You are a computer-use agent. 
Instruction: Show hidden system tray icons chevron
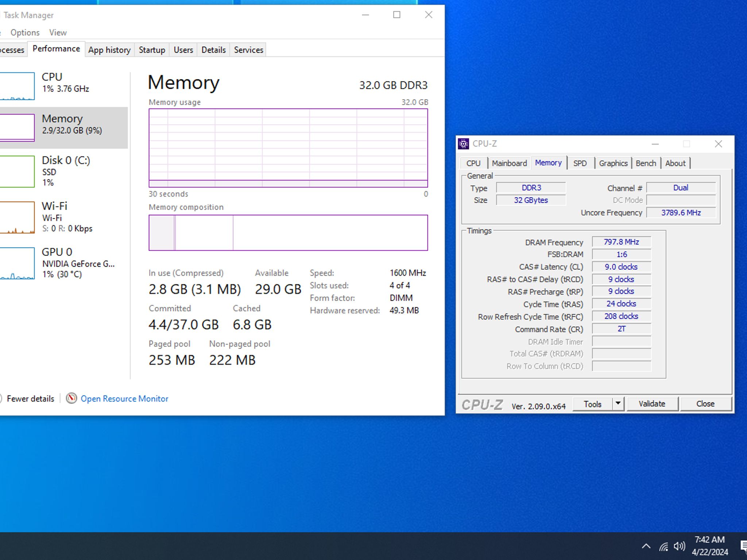(x=646, y=546)
